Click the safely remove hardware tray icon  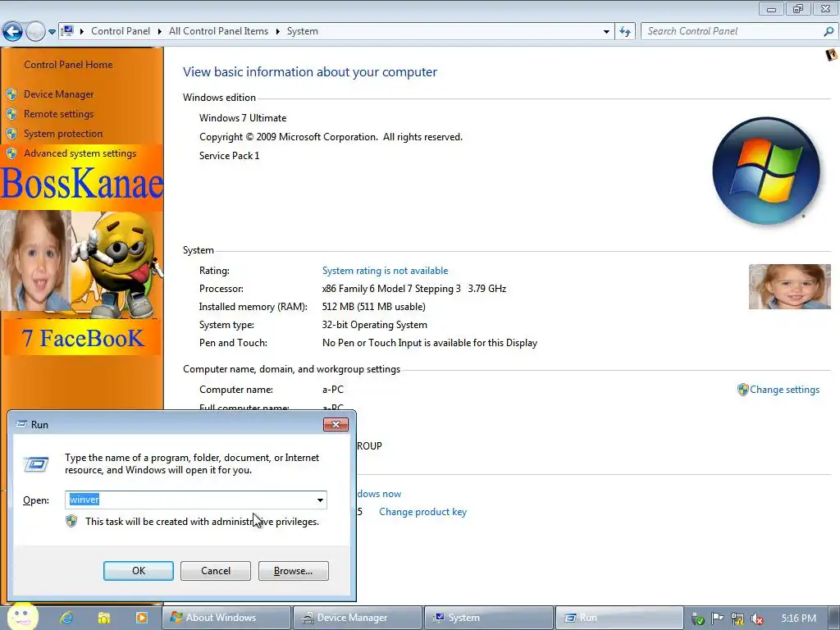coord(697,619)
